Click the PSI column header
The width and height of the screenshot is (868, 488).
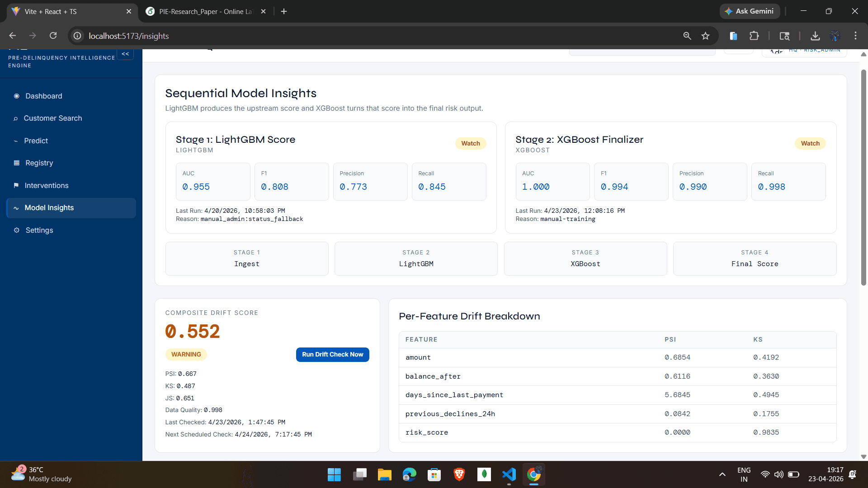670,339
